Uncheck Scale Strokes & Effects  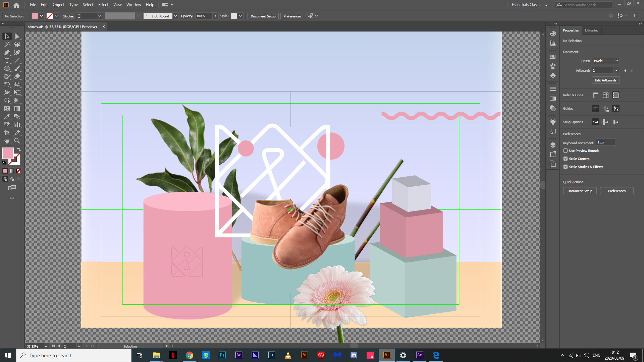click(566, 167)
